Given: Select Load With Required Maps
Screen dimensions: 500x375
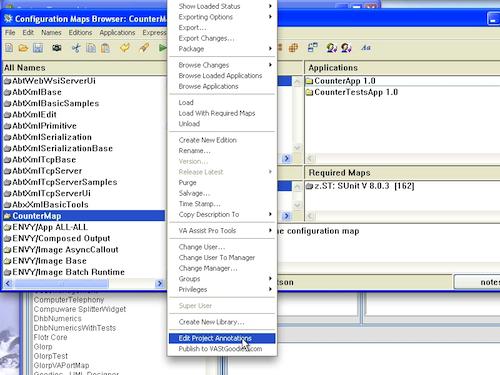Looking at the screenshot, I should point(222,113).
